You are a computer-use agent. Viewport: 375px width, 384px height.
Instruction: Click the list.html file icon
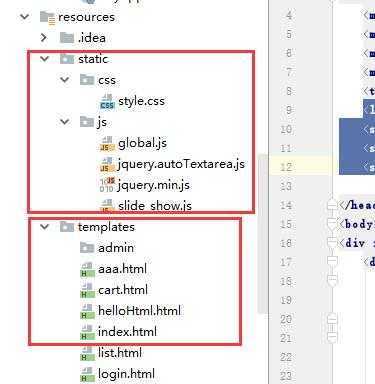pyautogui.click(x=87, y=353)
